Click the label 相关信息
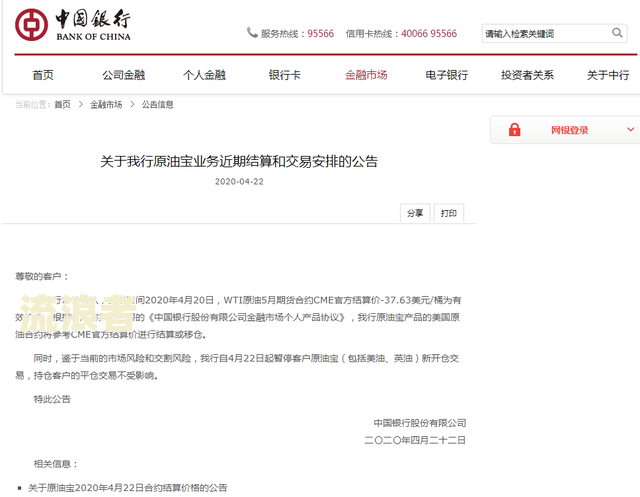Screen dimensions: 640x497 click(56, 464)
